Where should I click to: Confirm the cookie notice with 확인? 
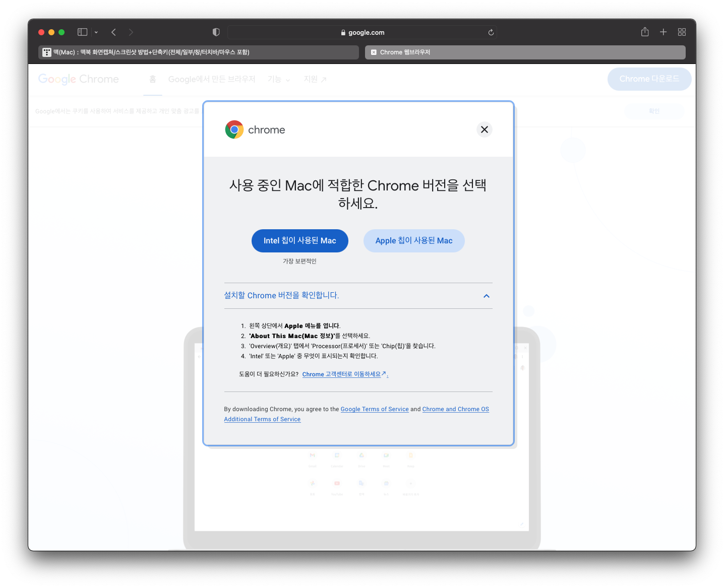654,111
